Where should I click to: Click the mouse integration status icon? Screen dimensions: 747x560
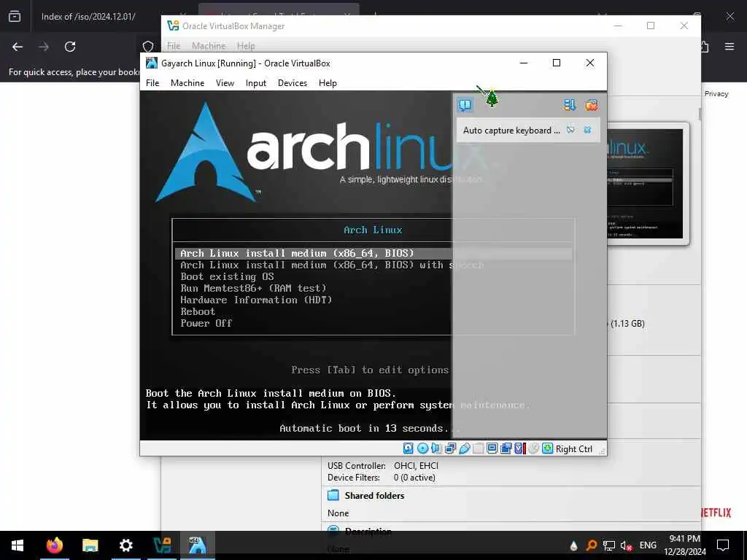tap(533, 448)
